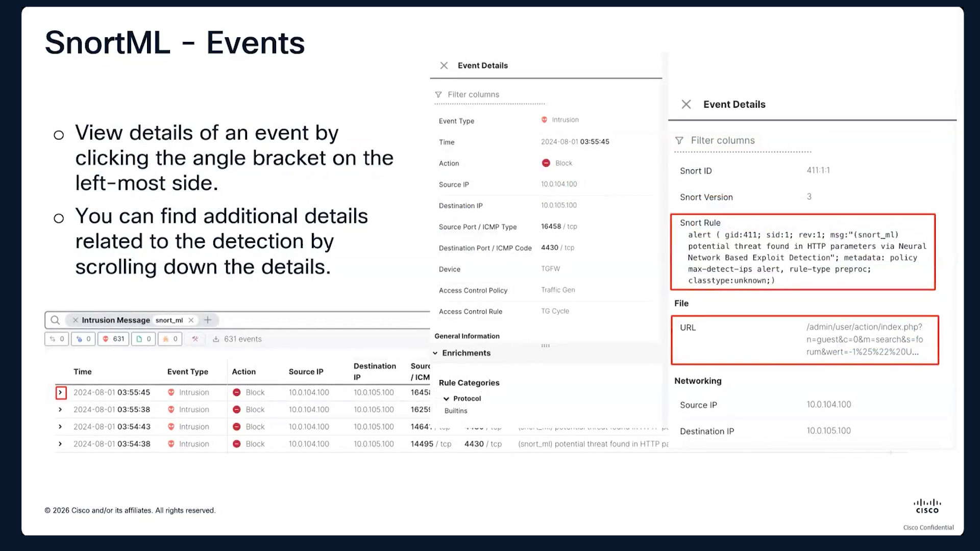The width and height of the screenshot is (980, 551).
Task: Toggle the malware events counter showing 0
Action: [x=170, y=339]
